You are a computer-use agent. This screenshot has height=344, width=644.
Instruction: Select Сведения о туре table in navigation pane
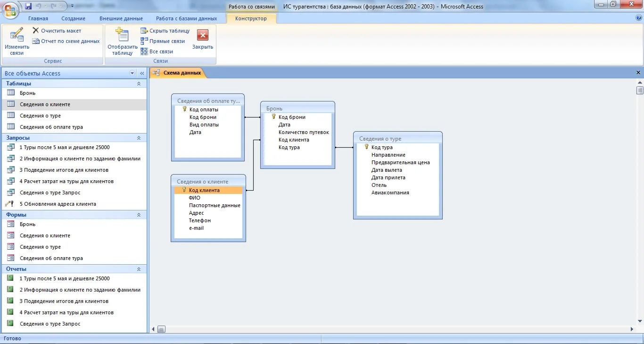click(40, 116)
